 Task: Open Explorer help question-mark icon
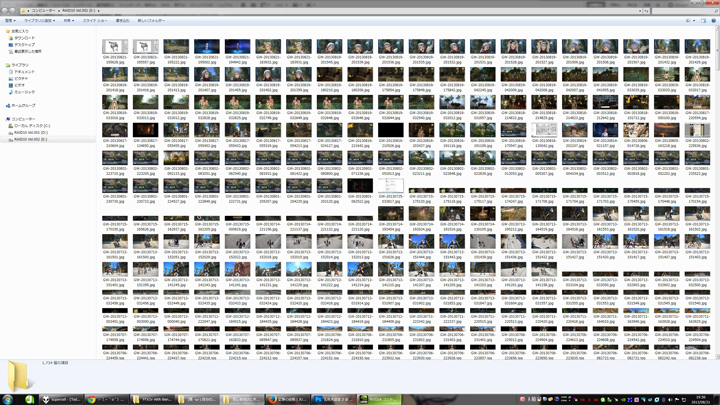(x=714, y=21)
